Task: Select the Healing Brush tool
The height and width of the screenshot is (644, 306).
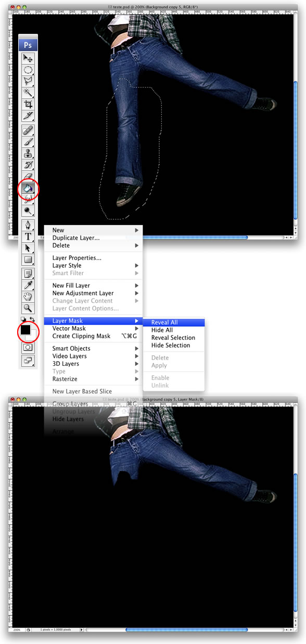Action: [x=28, y=130]
